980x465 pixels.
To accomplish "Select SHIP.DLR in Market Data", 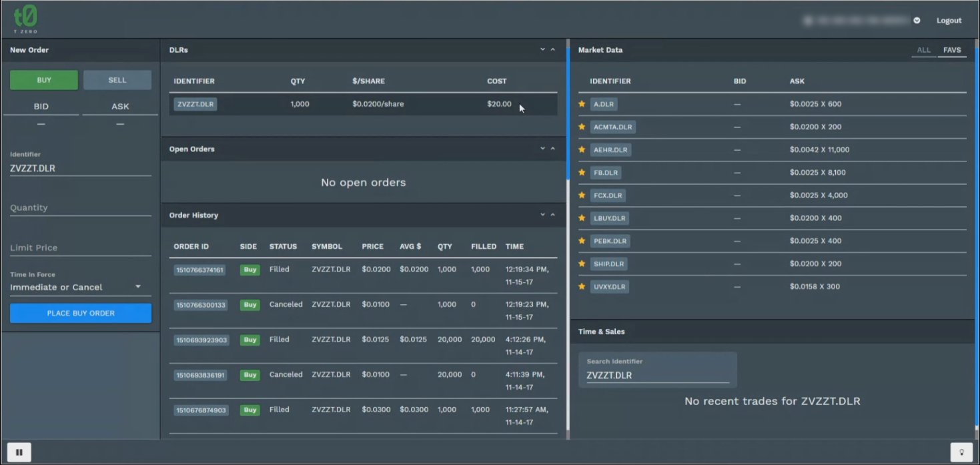I will click(x=609, y=264).
